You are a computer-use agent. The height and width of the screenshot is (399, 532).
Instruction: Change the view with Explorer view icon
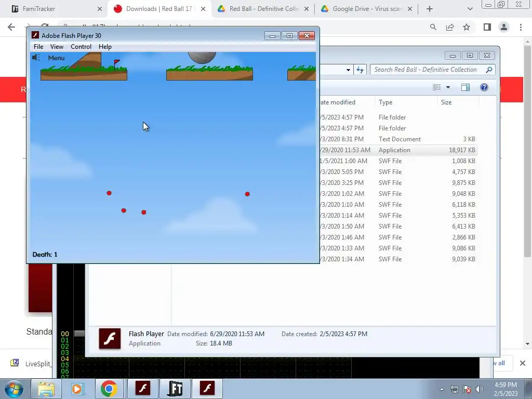(436, 87)
